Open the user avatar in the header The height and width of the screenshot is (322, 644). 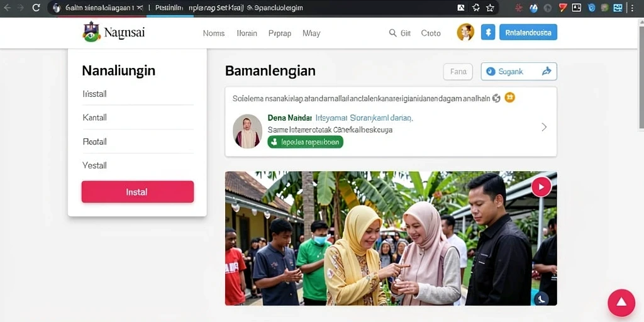coord(465,32)
